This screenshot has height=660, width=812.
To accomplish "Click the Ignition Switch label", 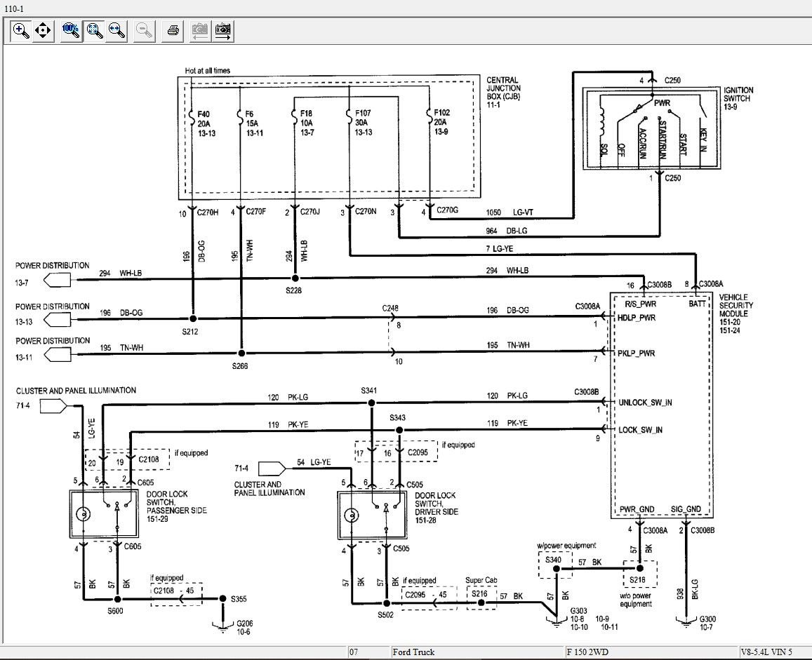I will point(738,94).
